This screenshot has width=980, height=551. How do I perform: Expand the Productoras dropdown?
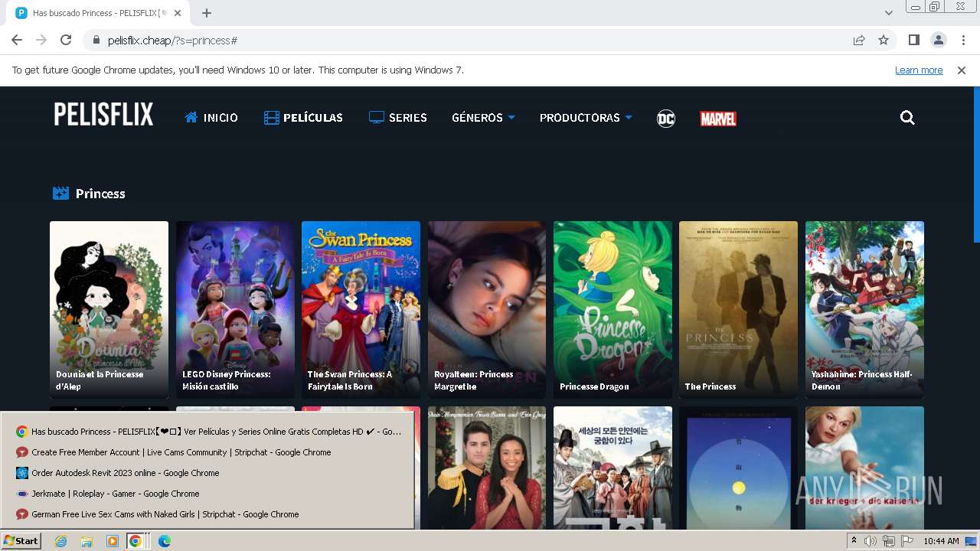coord(586,118)
